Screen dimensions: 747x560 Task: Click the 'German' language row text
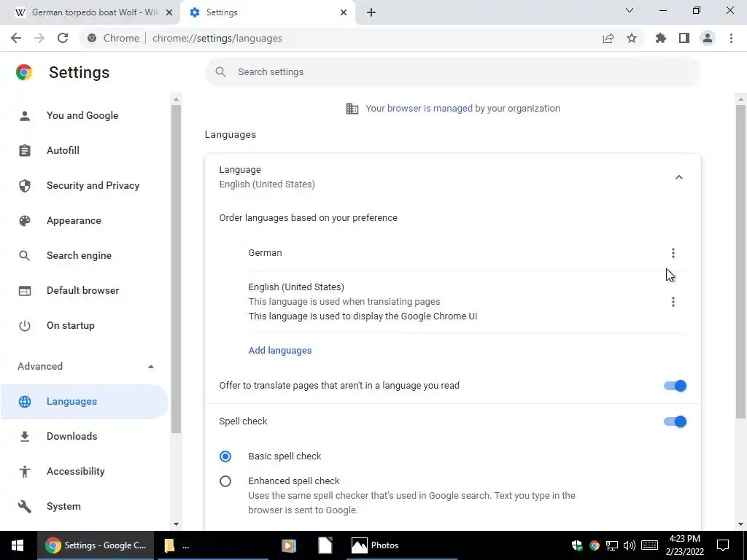[x=265, y=253]
